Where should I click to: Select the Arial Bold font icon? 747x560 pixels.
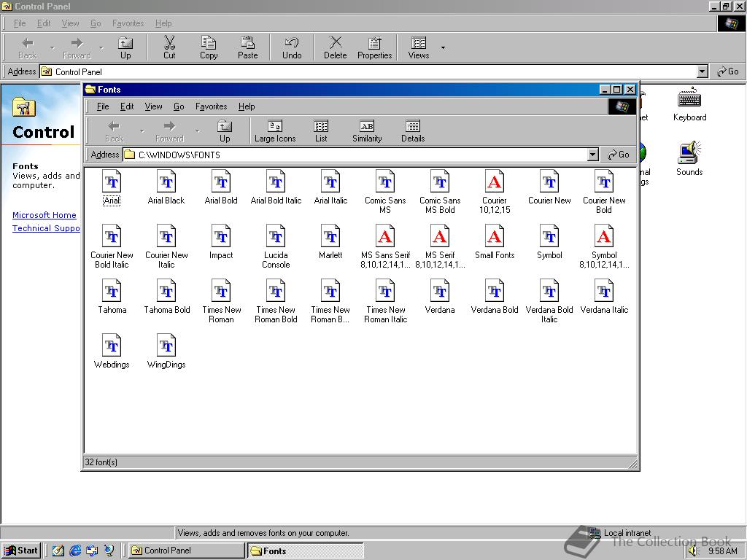(221, 187)
